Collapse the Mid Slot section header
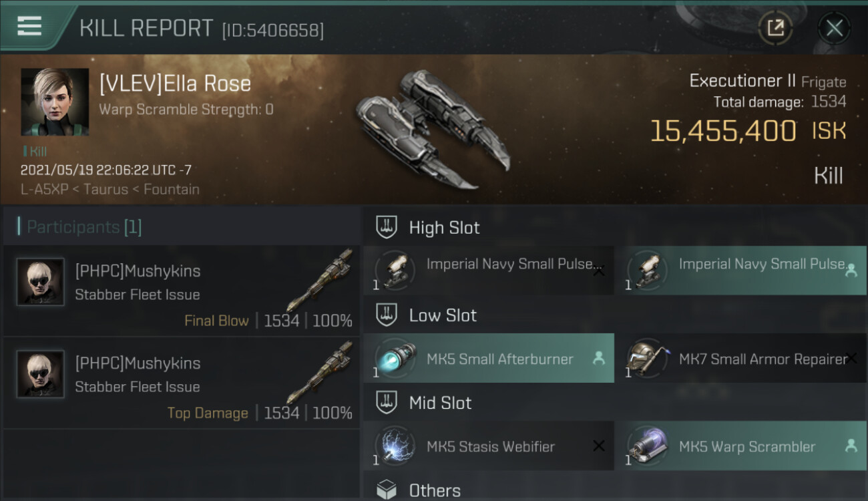Screen dimensions: 868x501 tap(440, 403)
